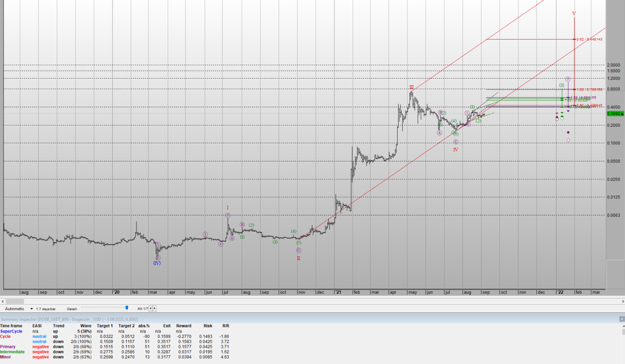This screenshot has height=364, width=625.
Task: Click the 2/b (68%) Primary wave cell
Action: (81, 346)
